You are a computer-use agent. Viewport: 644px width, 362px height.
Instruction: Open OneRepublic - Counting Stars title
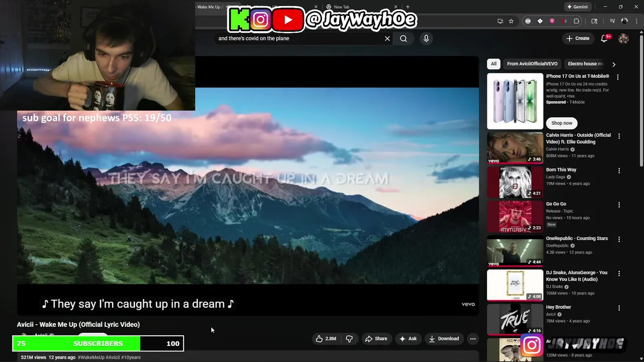tap(577, 238)
